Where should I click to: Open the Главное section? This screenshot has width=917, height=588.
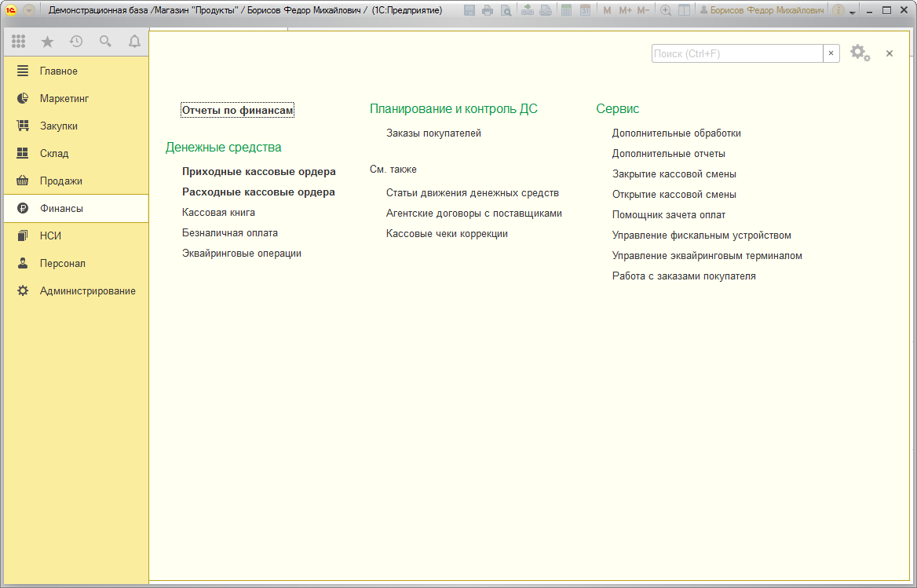point(76,71)
